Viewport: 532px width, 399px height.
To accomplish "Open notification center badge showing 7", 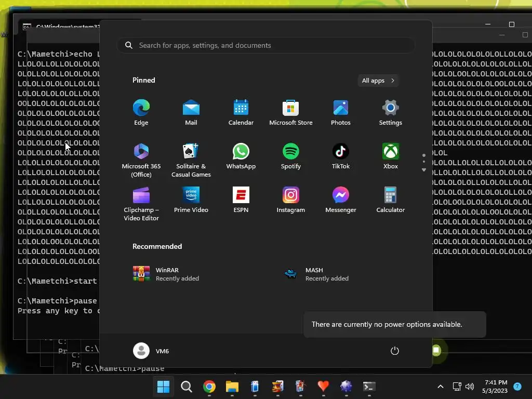I will click(517, 387).
